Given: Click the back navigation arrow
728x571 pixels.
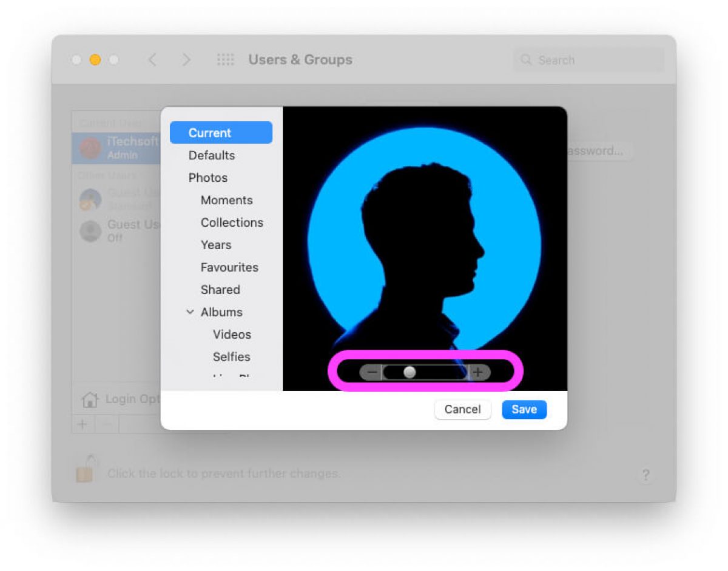Looking at the screenshot, I should [151, 59].
